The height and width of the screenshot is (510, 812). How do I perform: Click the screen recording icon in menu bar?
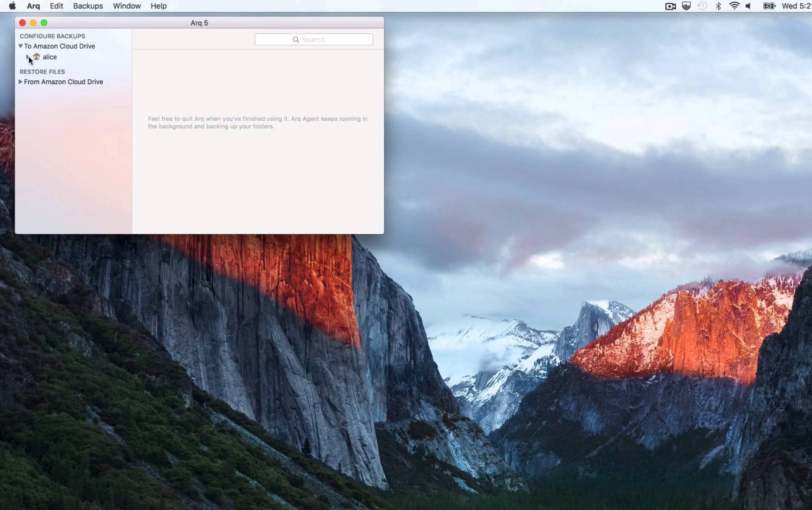670,6
